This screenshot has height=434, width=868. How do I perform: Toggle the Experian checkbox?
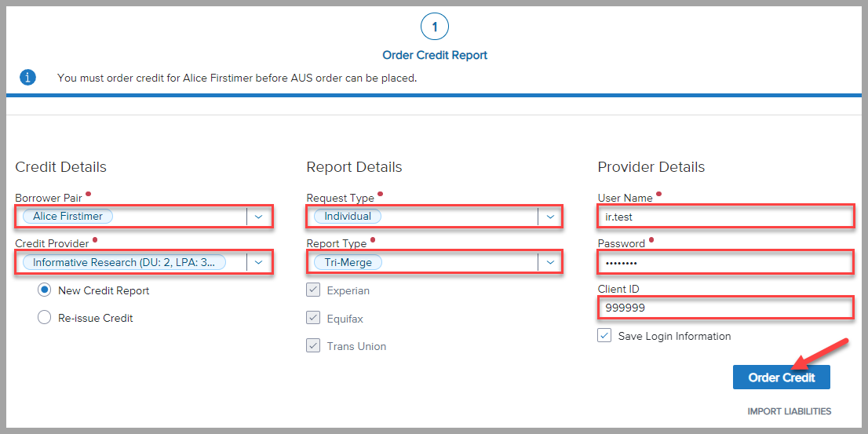tap(313, 290)
